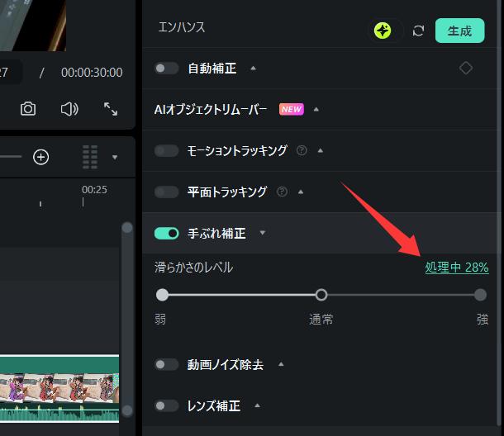Click the 処理中 28% progress link

coord(457,268)
